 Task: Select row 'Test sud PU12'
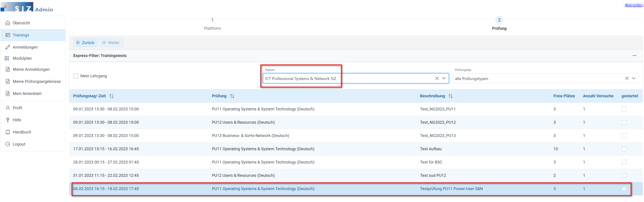pyautogui.click(x=356, y=175)
